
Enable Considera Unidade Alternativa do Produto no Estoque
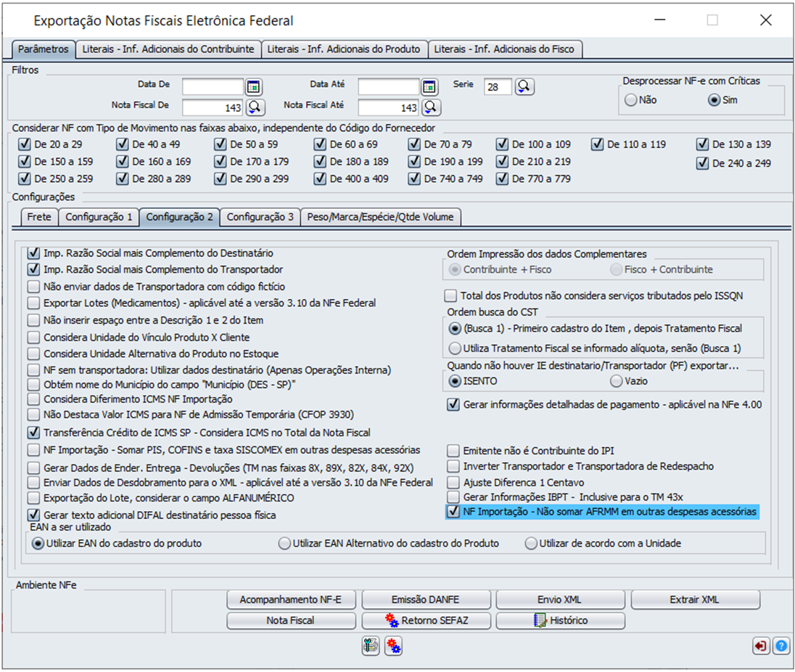pyautogui.click(x=33, y=353)
